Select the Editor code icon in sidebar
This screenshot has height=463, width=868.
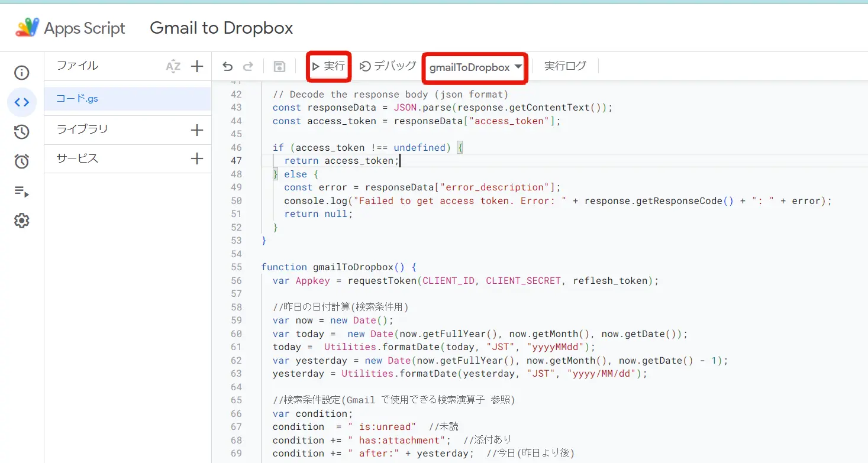point(22,102)
